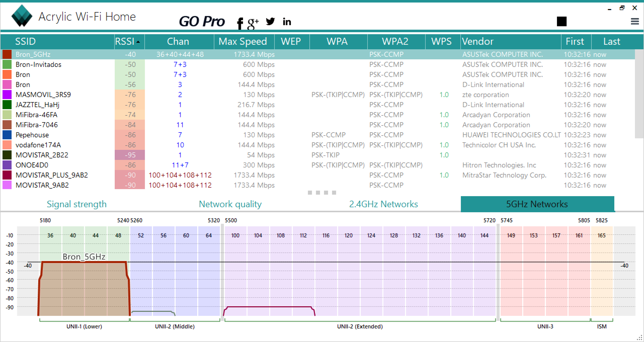
Task: Open the Google Plus icon
Action: pyautogui.click(x=253, y=22)
